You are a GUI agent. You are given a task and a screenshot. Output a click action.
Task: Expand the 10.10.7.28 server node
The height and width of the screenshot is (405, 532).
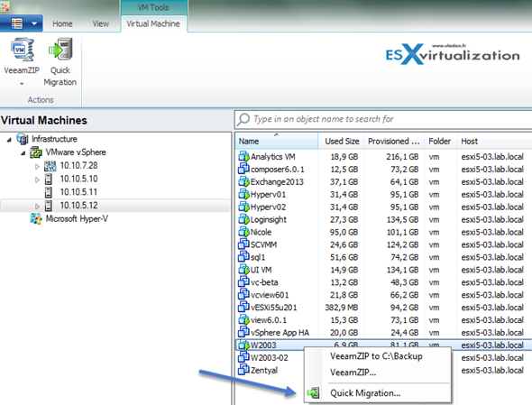(37, 166)
